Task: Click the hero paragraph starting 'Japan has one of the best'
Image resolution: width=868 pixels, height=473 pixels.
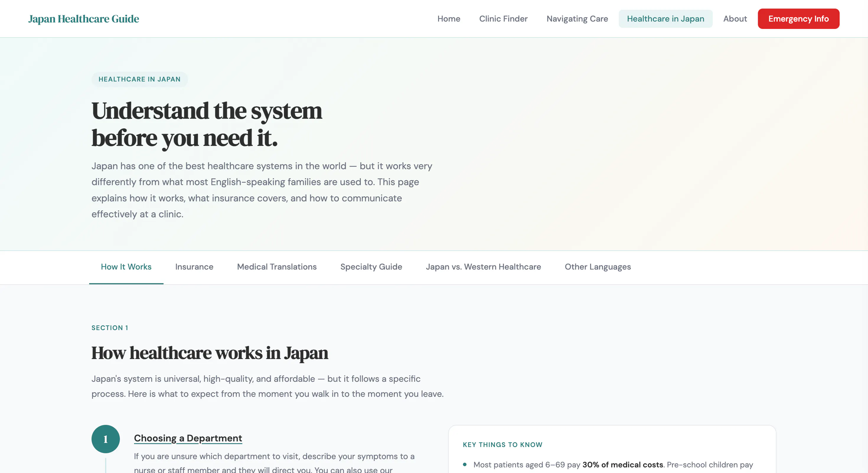Action: pyautogui.click(x=262, y=190)
